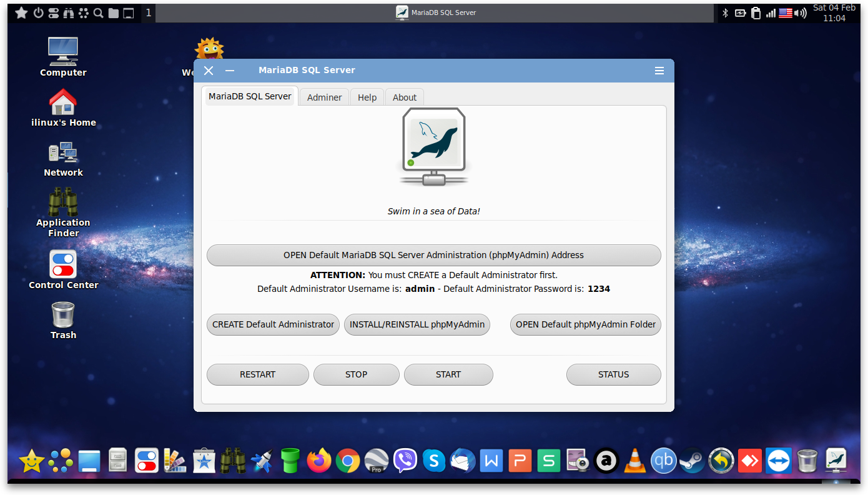This screenshot has height=495, width=868.
Task: Launch AnyDesk from the dock
Action: (x=749, y=461)
